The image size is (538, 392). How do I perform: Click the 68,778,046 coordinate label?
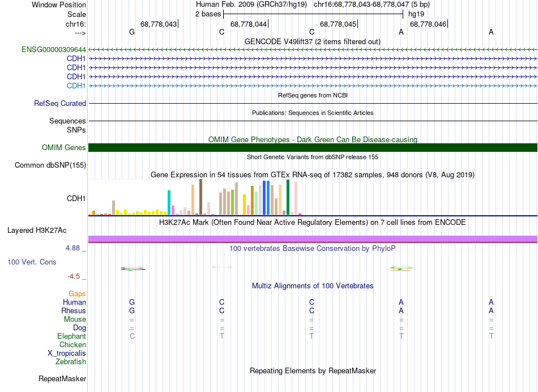tap(428, 24)
